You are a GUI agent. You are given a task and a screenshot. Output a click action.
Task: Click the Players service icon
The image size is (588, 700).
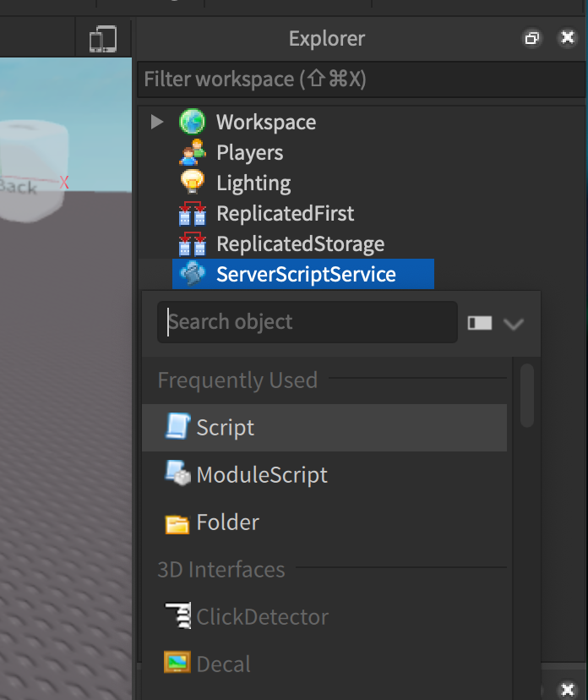point(193,152)
